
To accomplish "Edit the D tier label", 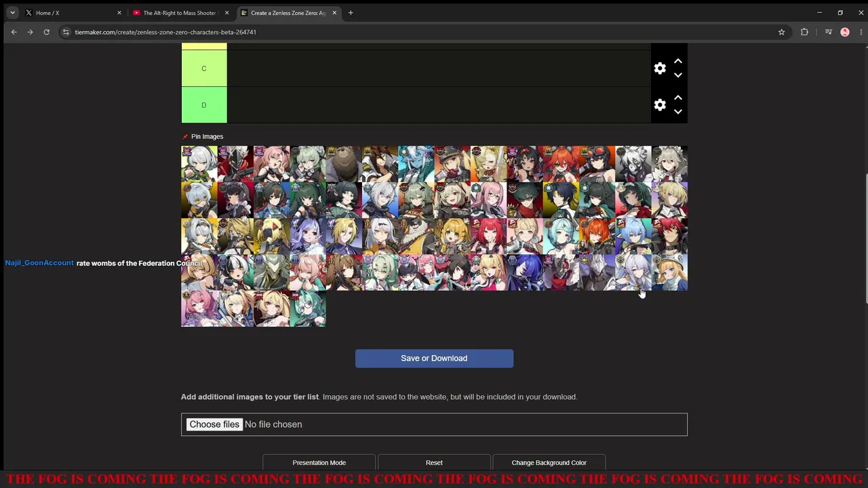I will pos(204,105).
